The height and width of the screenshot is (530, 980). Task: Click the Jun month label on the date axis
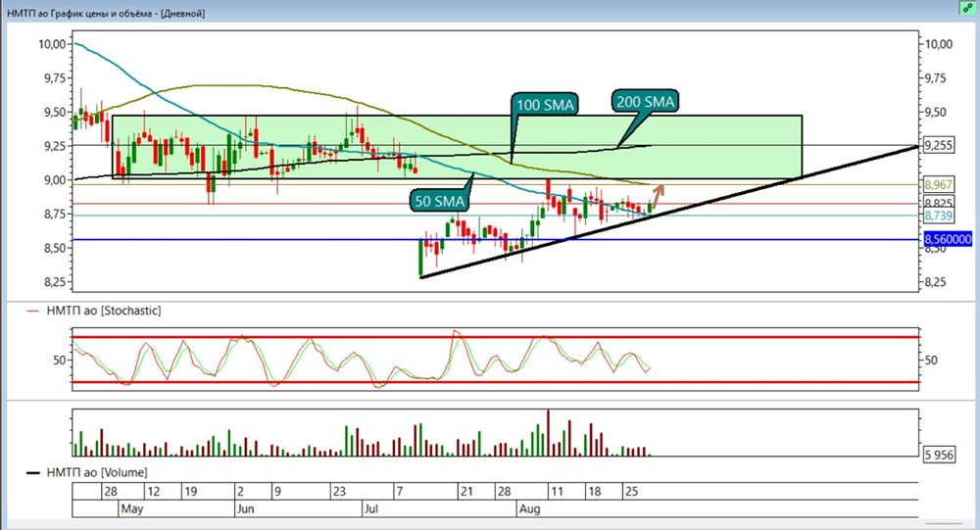point(246,508)
